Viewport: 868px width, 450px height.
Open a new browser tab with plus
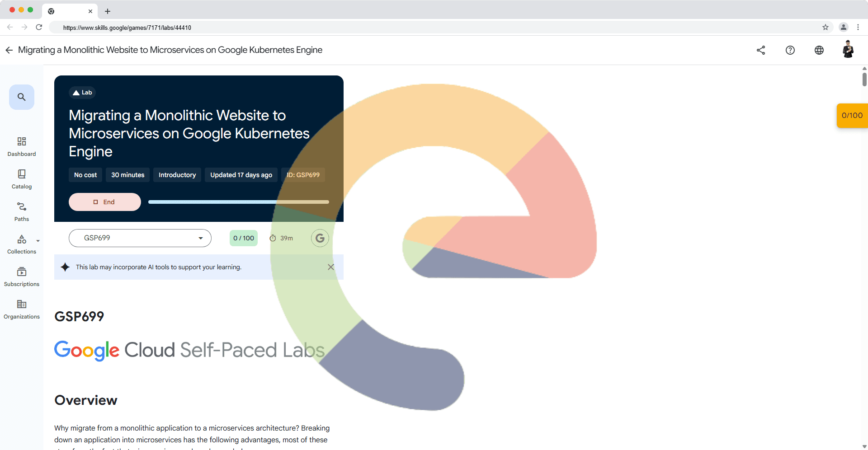pyautogui.click(x=108, y=11)
